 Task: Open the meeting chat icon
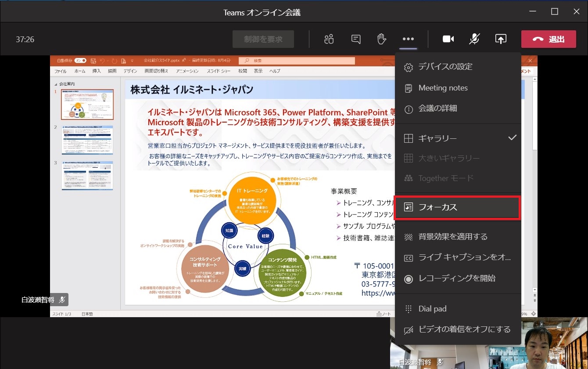point(356,39)
